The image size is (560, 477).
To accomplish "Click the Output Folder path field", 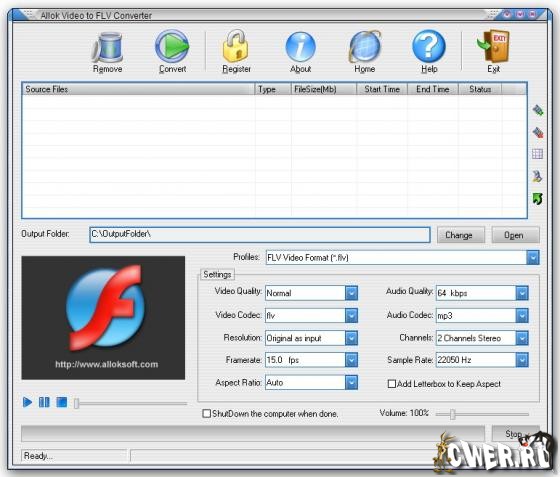I will click(x=260, y=235).
